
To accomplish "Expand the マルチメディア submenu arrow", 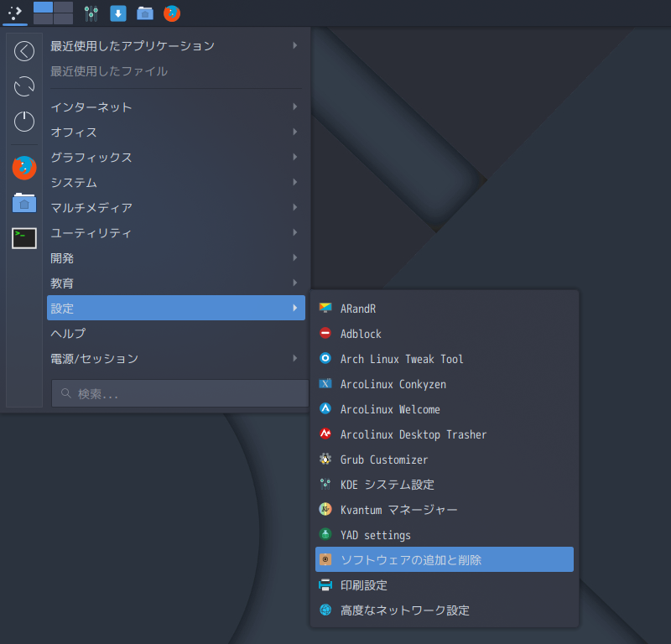I will [x=295, y=207].
